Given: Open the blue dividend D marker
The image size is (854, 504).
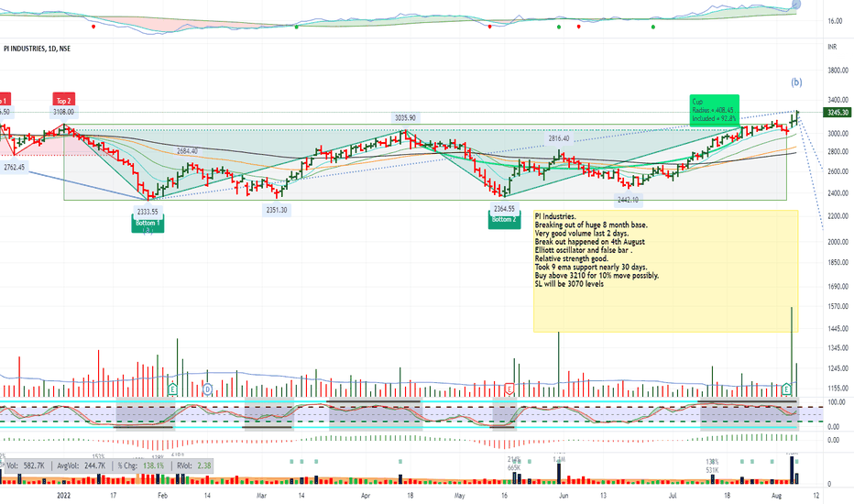Looking at the screenshot, I should [207, 389].
